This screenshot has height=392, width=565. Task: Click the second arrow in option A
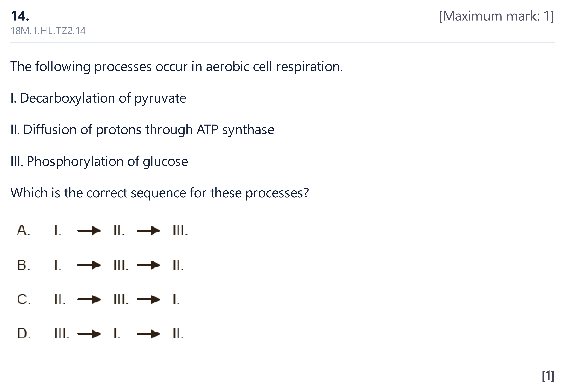pos(149,231)
